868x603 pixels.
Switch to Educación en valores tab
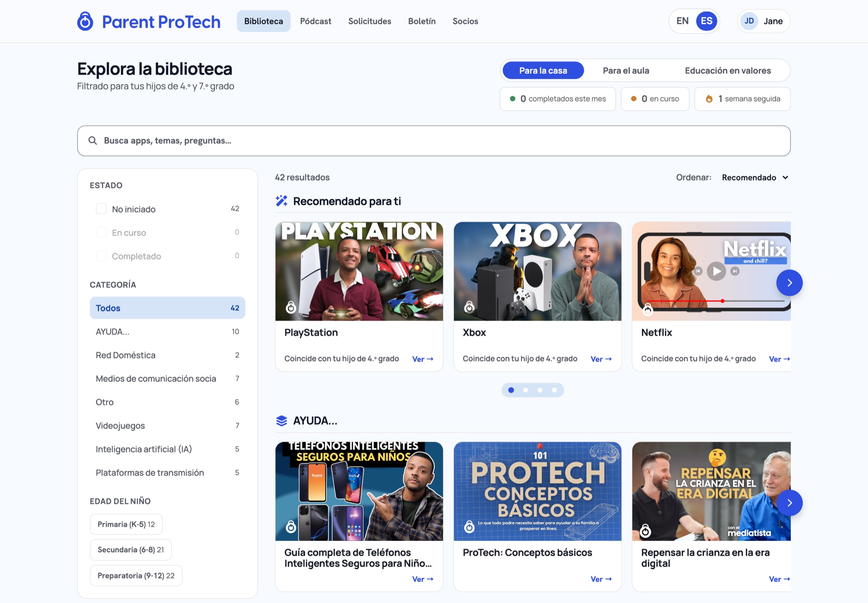point(728,71)
